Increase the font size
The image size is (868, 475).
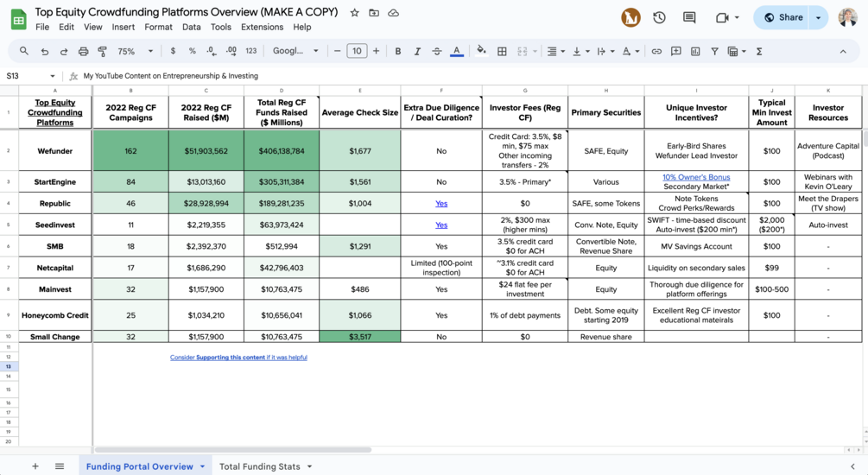pos(376,51)
